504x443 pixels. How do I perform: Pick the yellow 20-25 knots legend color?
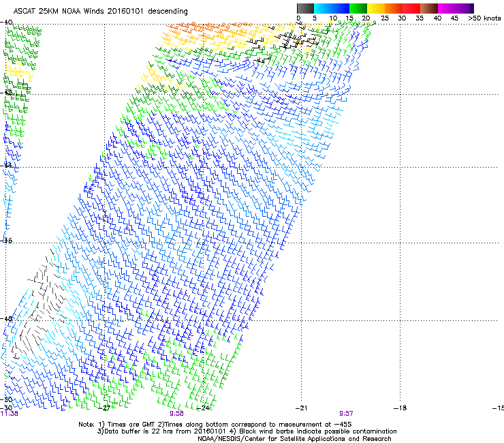tap(376, 8)
